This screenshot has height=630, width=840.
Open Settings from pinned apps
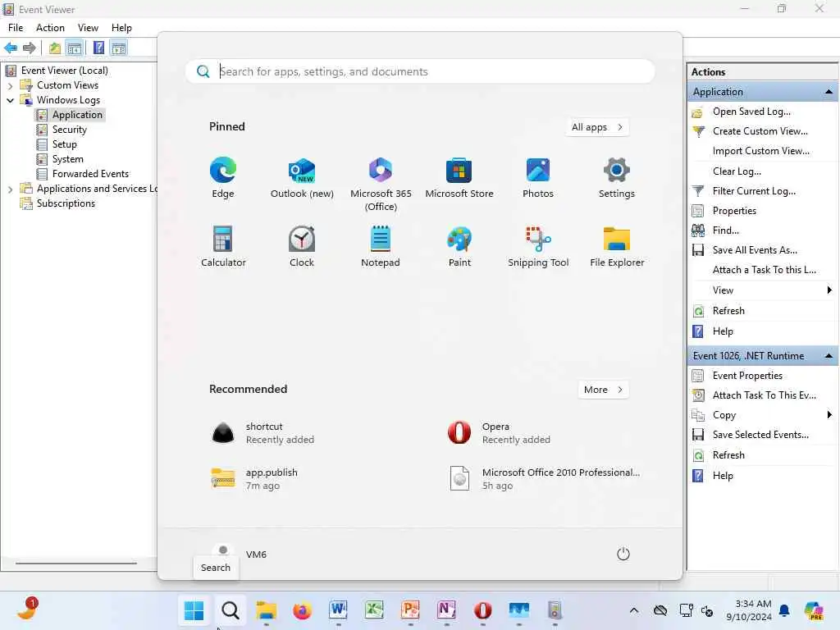pos(617,178)
